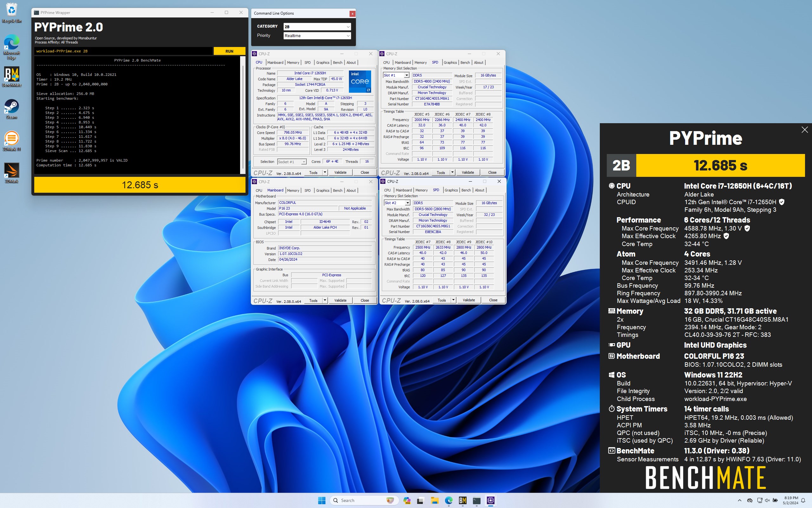
Task: Open the battery status tray icon
Action: coord(776,500)
